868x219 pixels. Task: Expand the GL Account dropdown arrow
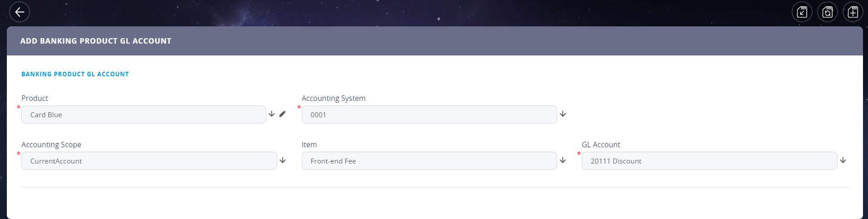[x=843, y=160]
